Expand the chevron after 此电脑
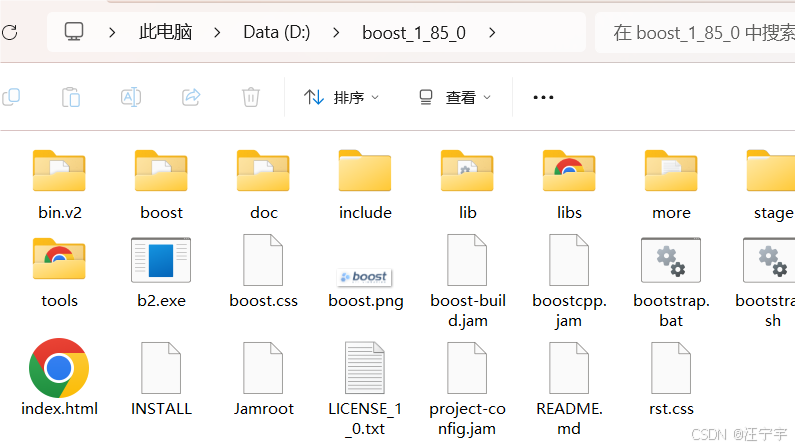The height and width of the screenshot is (448, 795). (217, 32)
